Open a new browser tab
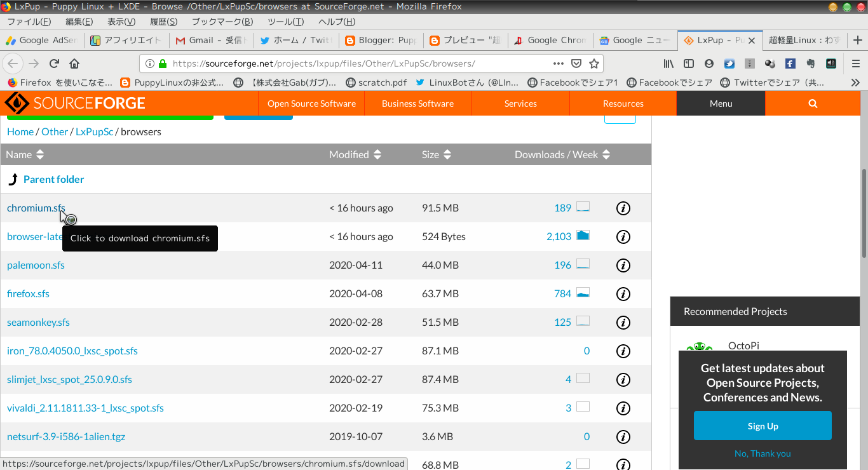Viewport: 868px width, 470px height. coord(857,40)
